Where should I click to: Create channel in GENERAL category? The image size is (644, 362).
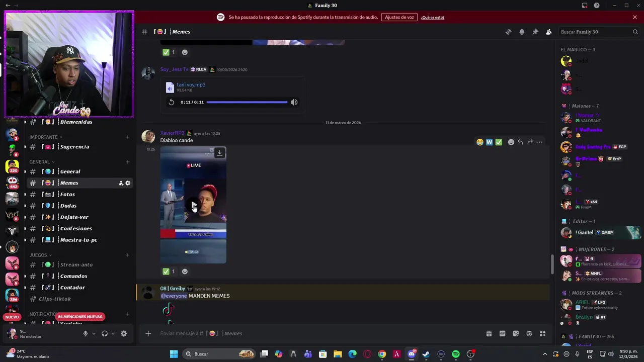coord(128,162)
